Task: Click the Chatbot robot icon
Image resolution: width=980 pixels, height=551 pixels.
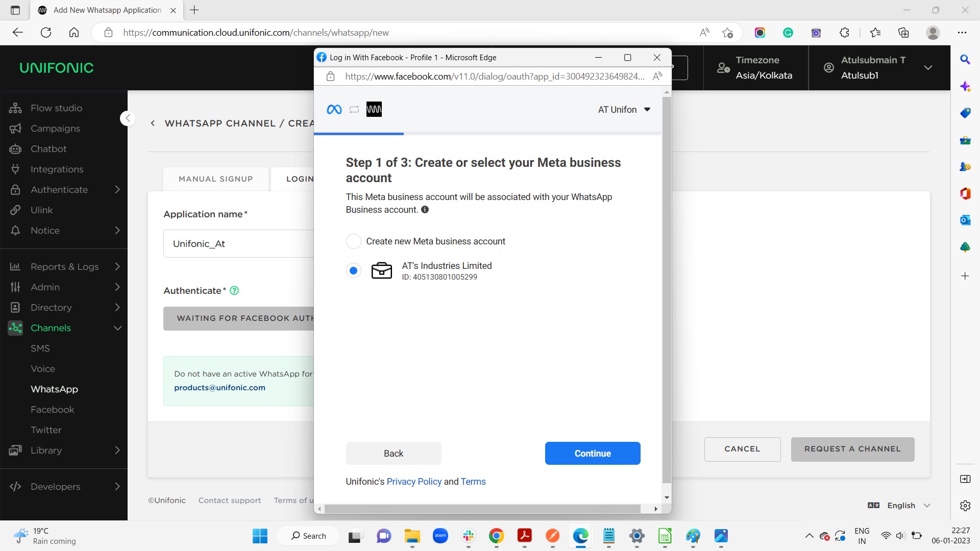Action: point(15,149)
